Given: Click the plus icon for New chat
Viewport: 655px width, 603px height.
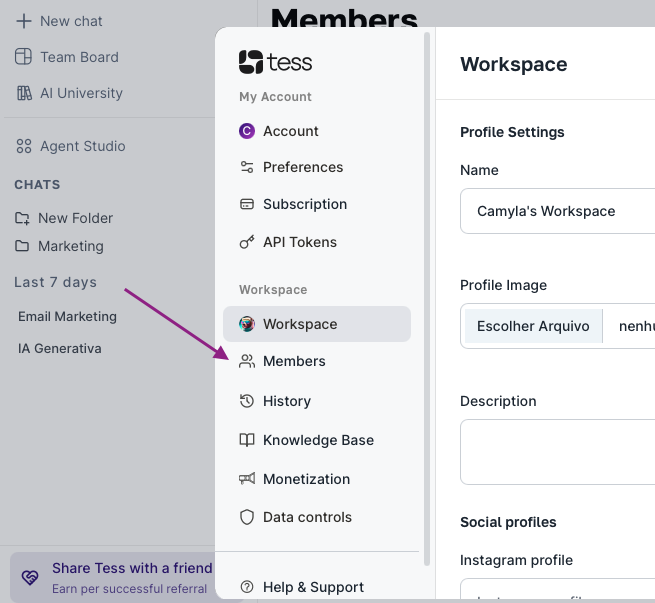Looking at the screenshot, I should tap(24, 21).
